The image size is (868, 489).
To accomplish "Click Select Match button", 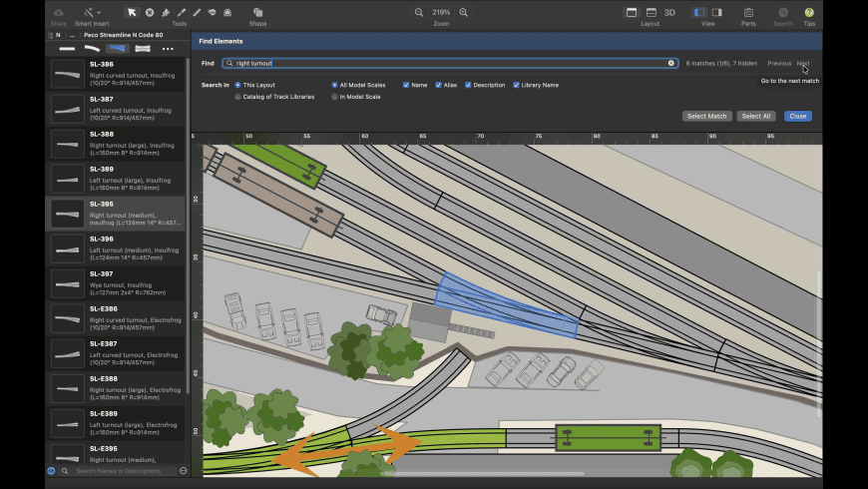I will tap(707, 117).
